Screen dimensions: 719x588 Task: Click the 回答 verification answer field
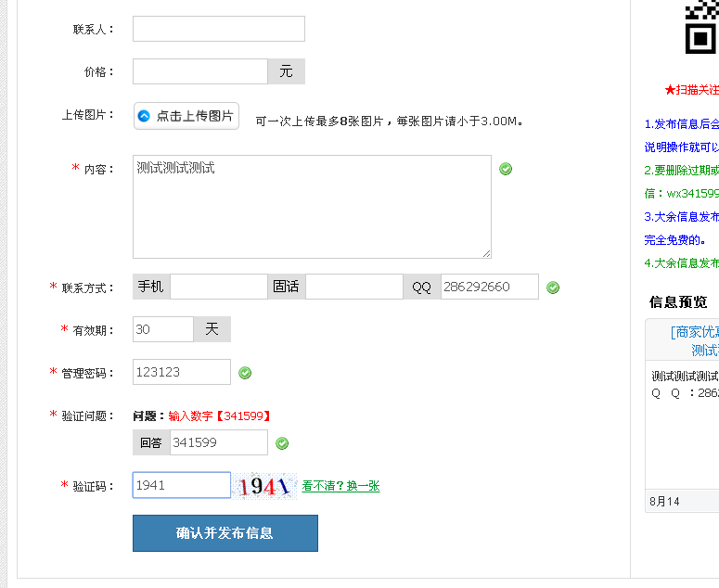pyautogui.click(x=218, y=442)
